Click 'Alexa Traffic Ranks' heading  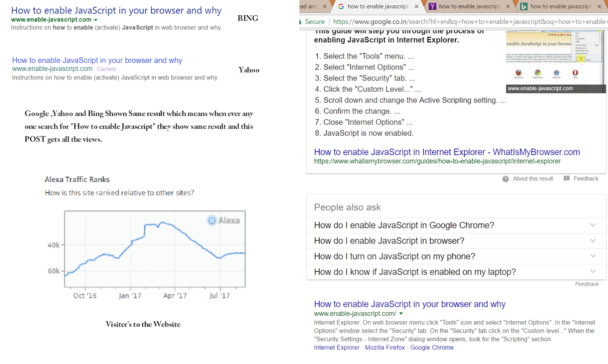[77, 179]
